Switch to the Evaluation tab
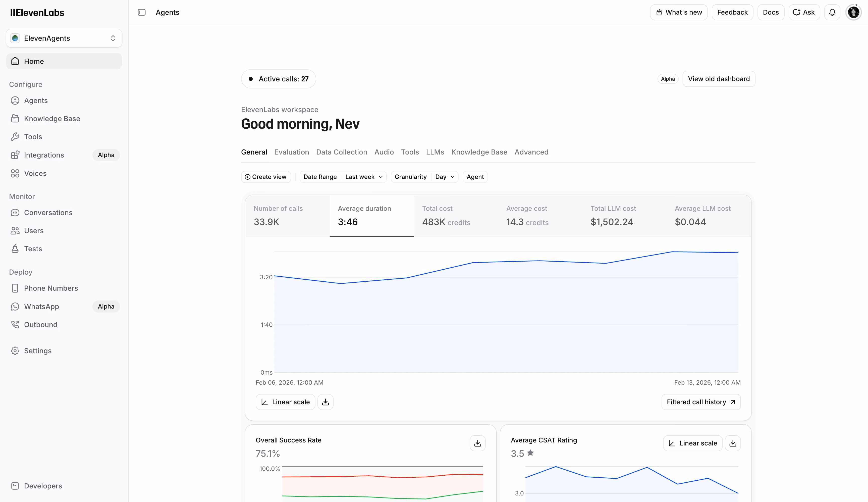This screenshot has height=502, width=868. coord(291,152)
